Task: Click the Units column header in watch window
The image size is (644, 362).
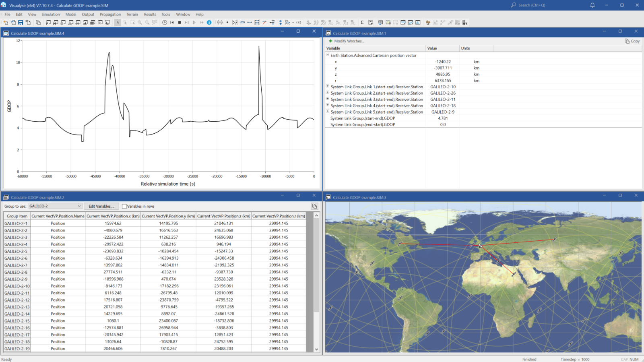Action: click(477, 48)
